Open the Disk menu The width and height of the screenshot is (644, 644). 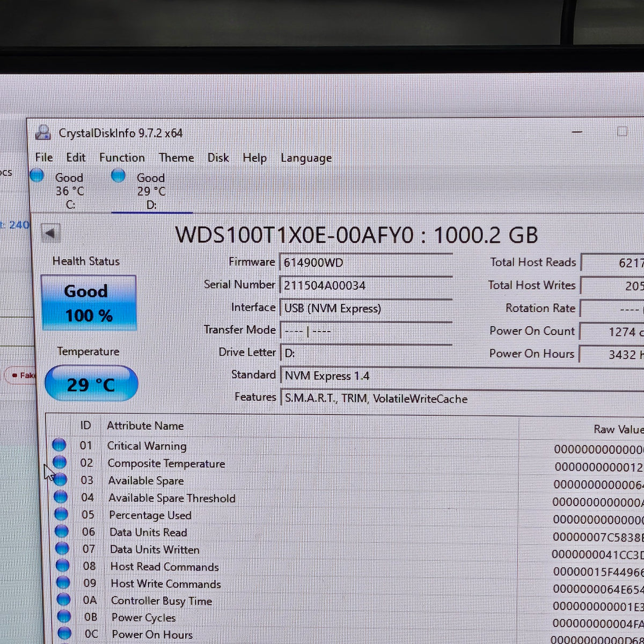[x=218, y=158]
